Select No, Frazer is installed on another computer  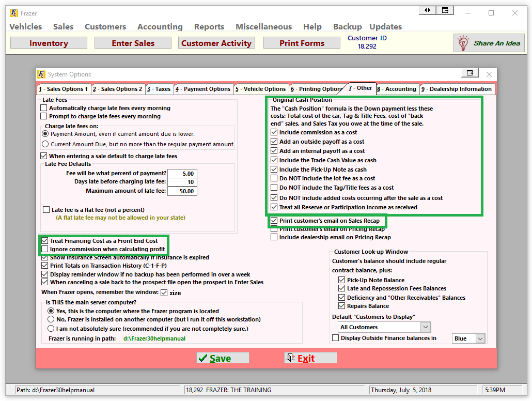click(x=51, y=319)
